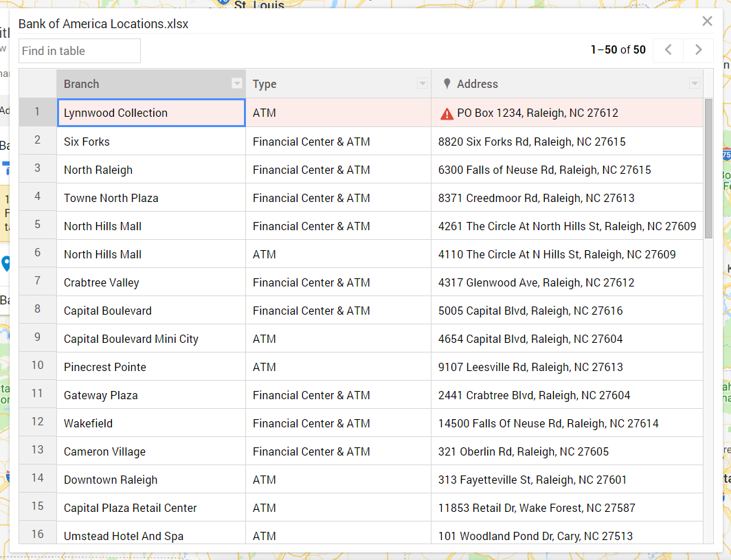731x560 pixels.
Task: Click the 1–50 of 50 row count
Action: point(618,50)
